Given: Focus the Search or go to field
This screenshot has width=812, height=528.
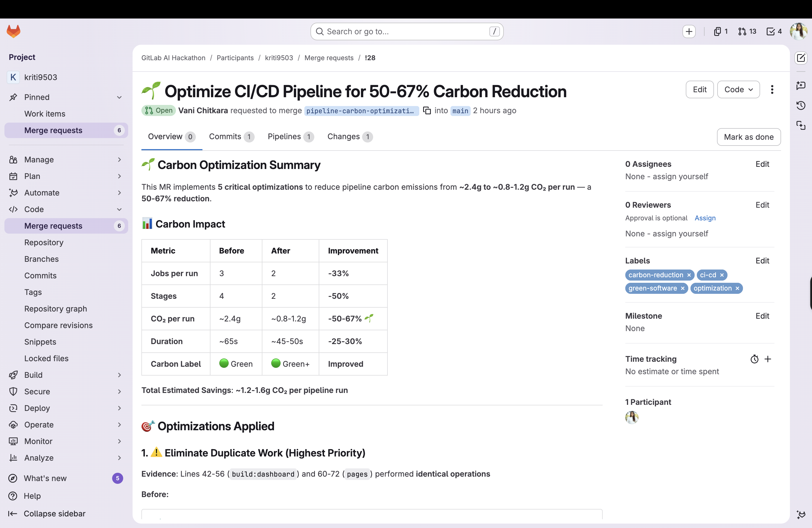Looking at the screenshot, I should 406,32.
